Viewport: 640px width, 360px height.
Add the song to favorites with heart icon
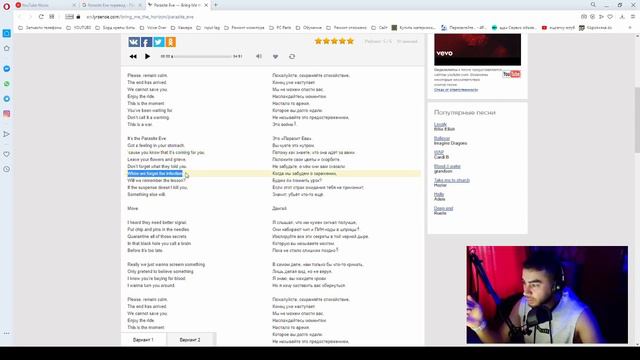[276, 56]
